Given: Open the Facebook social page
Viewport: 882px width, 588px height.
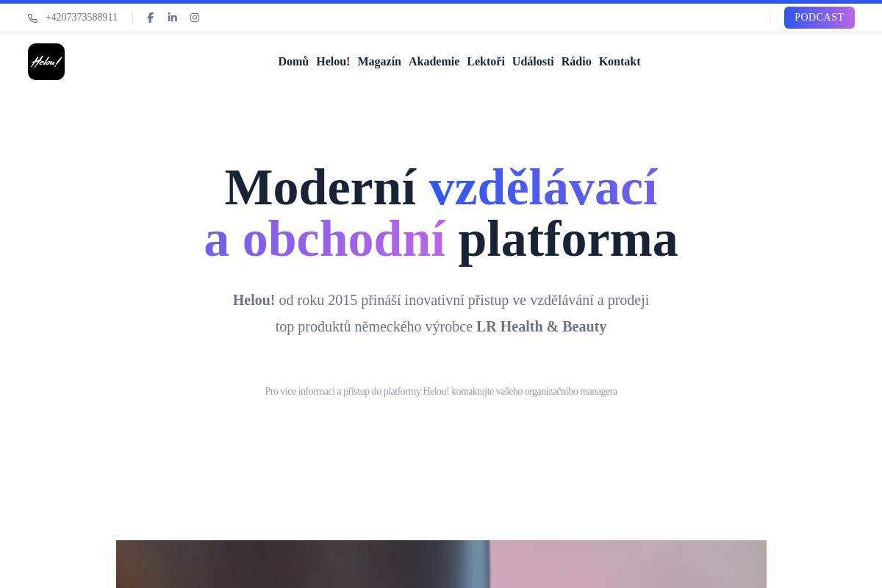Looking at the screenshot, I should coord(151,18).
